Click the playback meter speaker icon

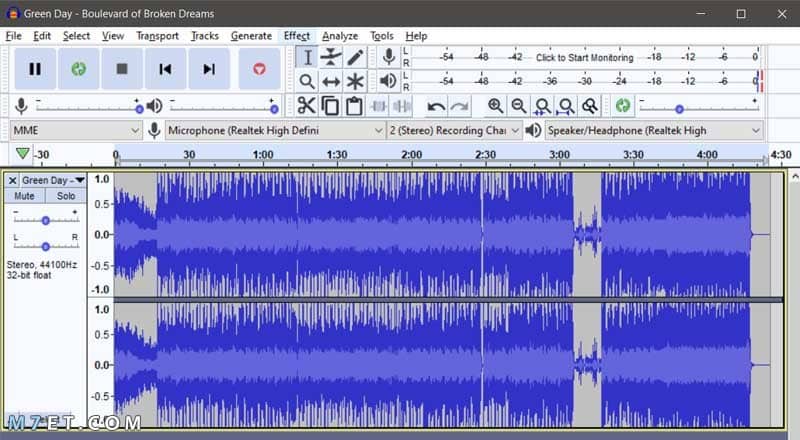pyautogui.click(x=388, y=81)
